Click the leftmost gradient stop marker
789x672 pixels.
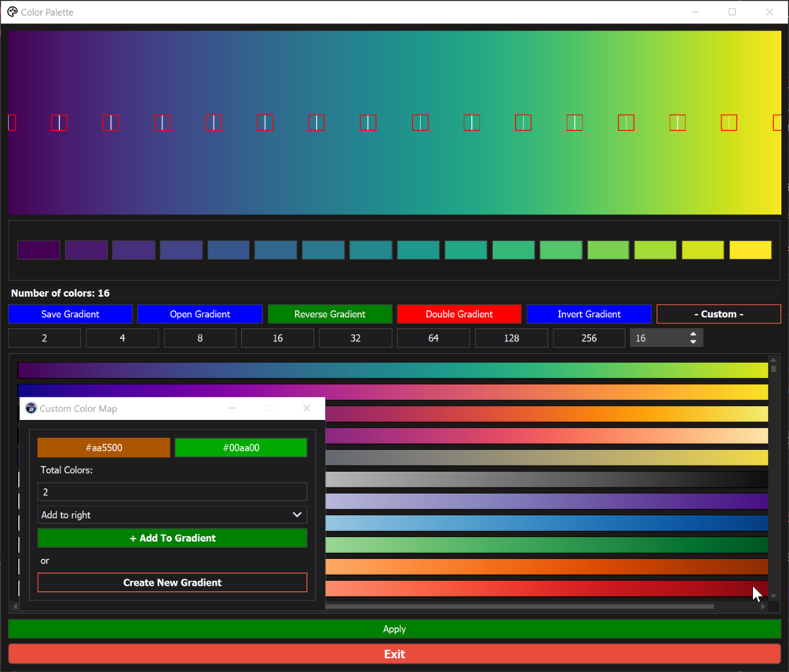[12, 122]
